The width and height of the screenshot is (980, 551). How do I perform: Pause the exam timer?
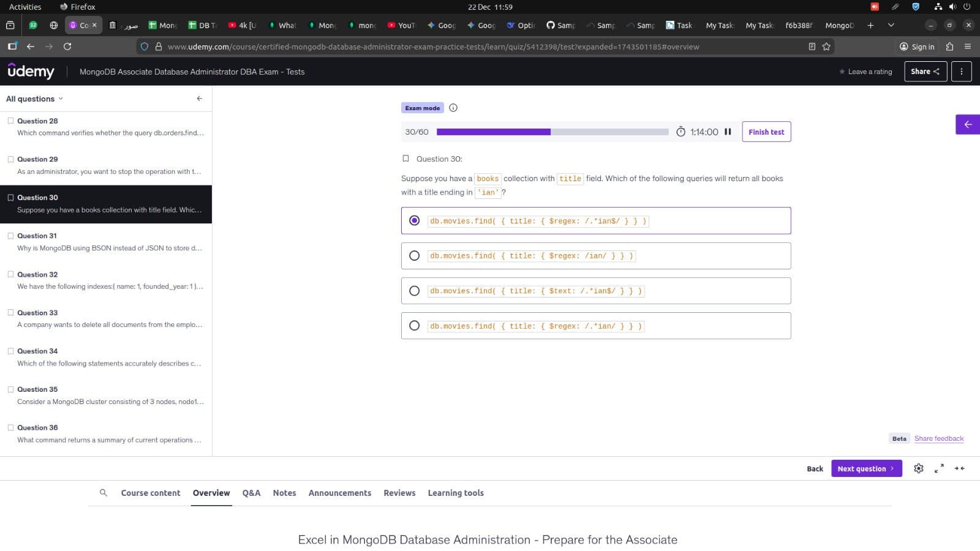(728, 132)
